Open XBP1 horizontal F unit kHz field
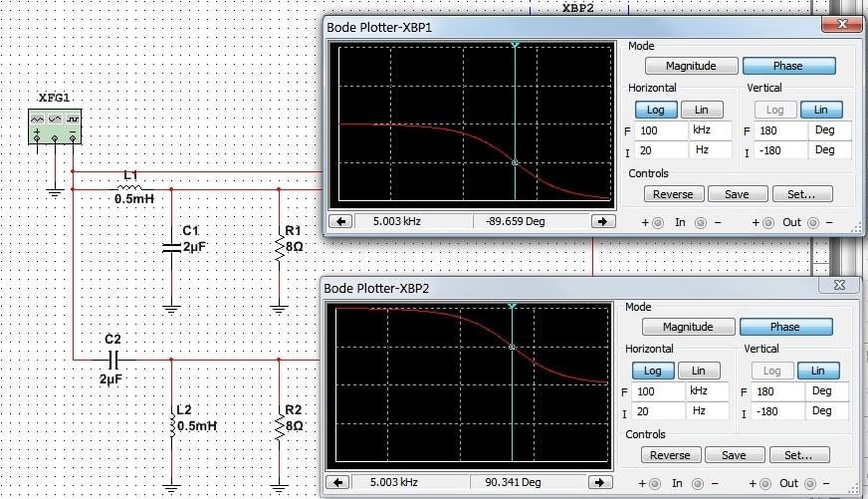The width and height of the screenshot is (868, 499). coord(711,130)
